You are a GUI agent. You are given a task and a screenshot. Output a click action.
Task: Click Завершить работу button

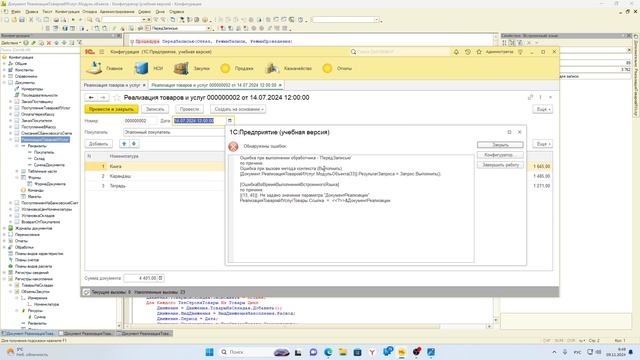pos(500,165)
